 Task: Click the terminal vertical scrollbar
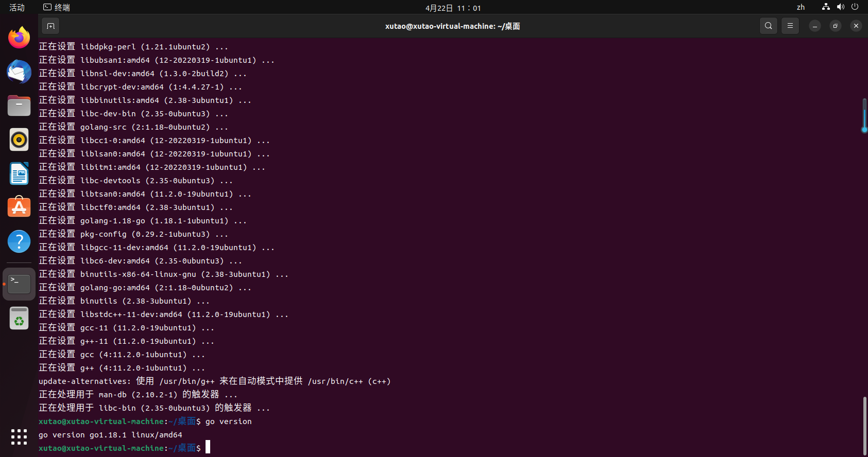pyautogui.click(x=864, y=425)
